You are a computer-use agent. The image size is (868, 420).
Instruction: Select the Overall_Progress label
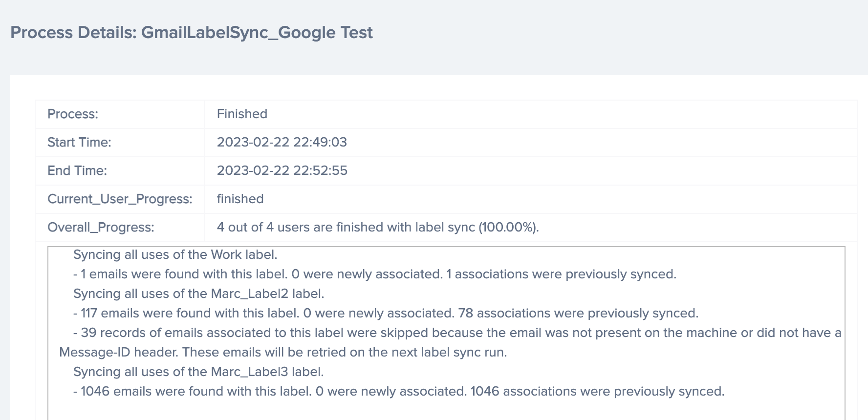(x=101, y=228)
